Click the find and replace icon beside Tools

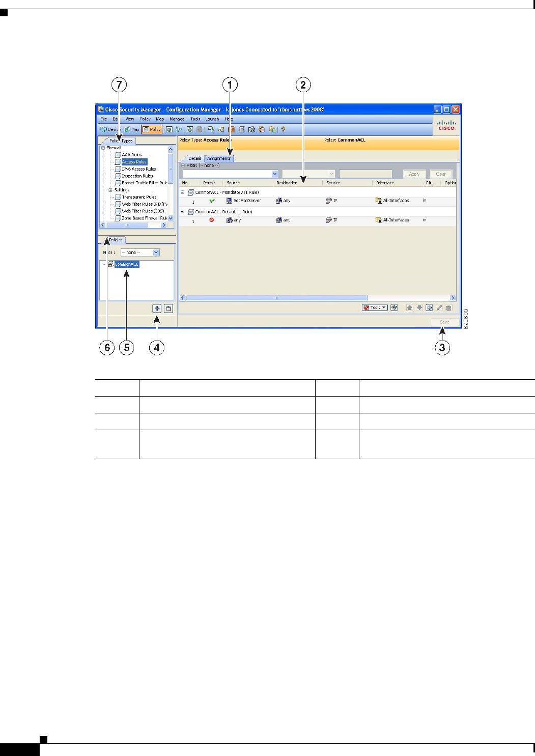394,307
